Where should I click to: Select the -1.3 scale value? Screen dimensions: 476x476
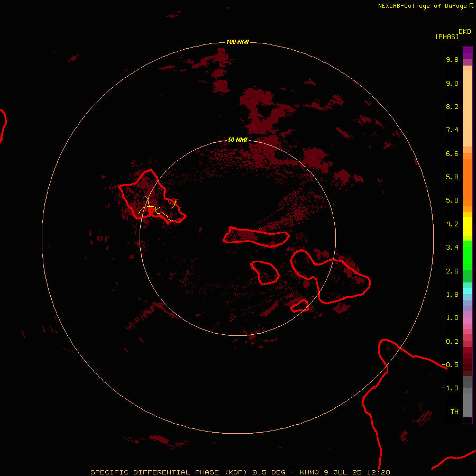450,388
